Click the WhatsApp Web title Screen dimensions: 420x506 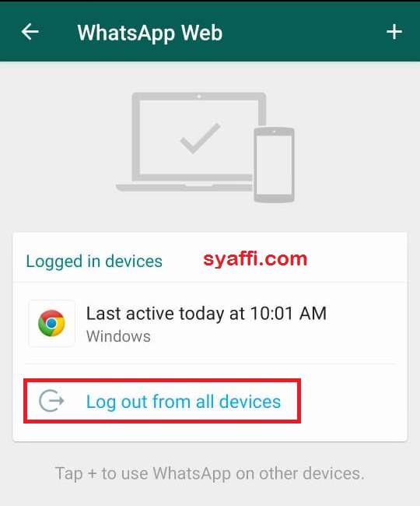150,33
